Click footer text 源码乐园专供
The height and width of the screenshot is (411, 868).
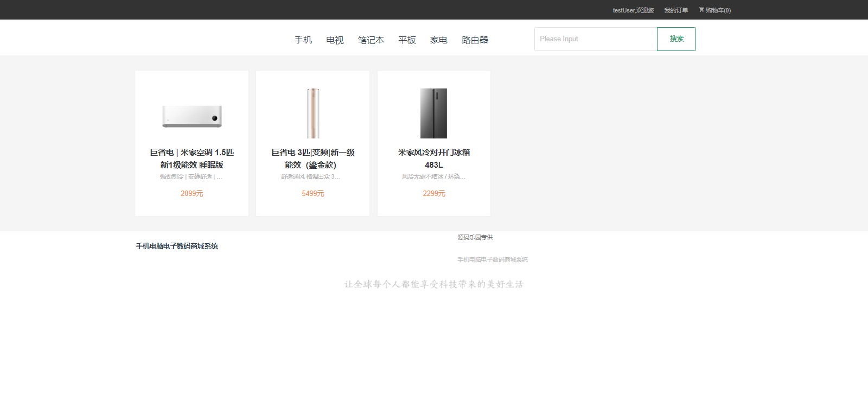coord(475,237)
